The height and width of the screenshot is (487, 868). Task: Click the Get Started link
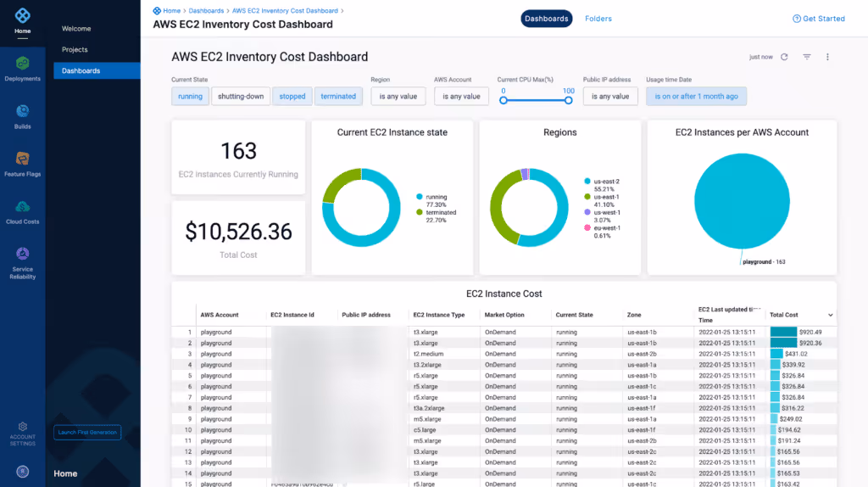[824, 19]
